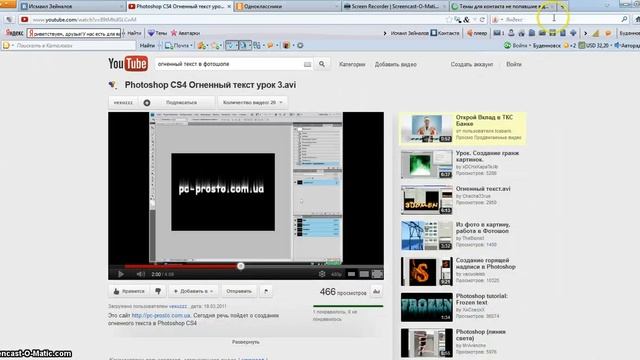
Task: Toggle the video fullscreen button
Action: pyautogui.click(x=378, y=274)
